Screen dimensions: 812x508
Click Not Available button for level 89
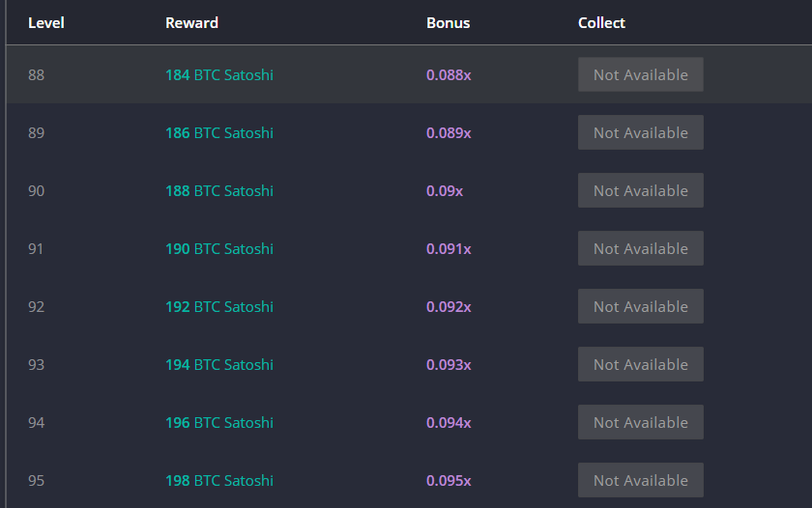click(641, 132)
